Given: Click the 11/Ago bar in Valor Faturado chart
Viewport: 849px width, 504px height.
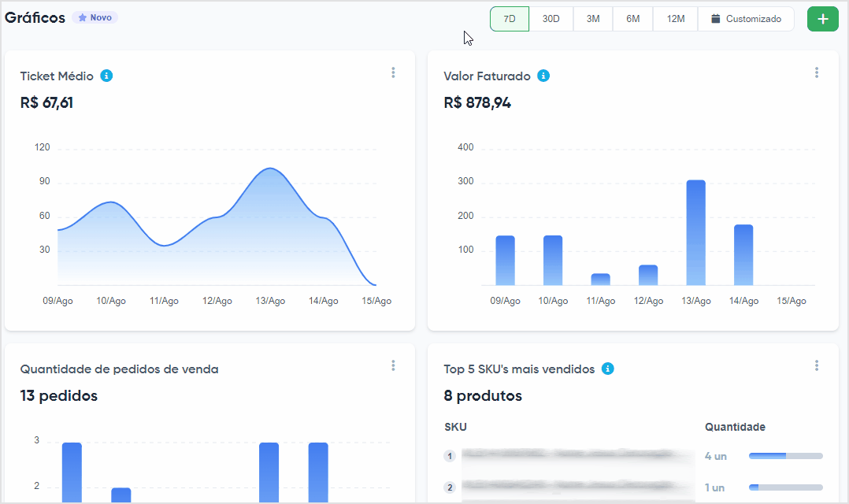Looking at the screenshot, I should [x=600, y=280].
